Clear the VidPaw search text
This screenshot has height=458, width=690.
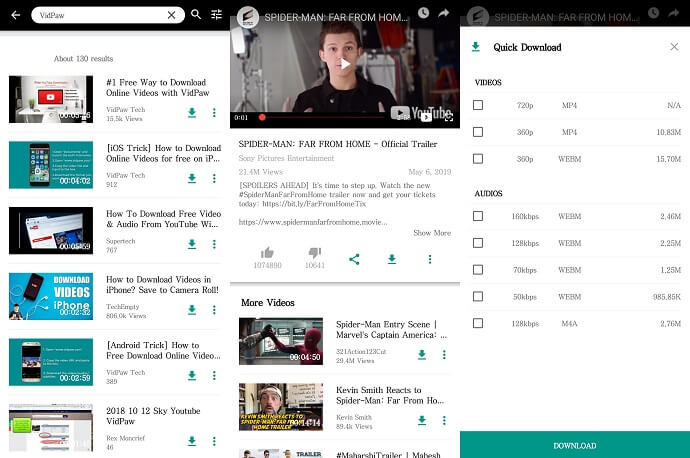[x=171, y=15]
